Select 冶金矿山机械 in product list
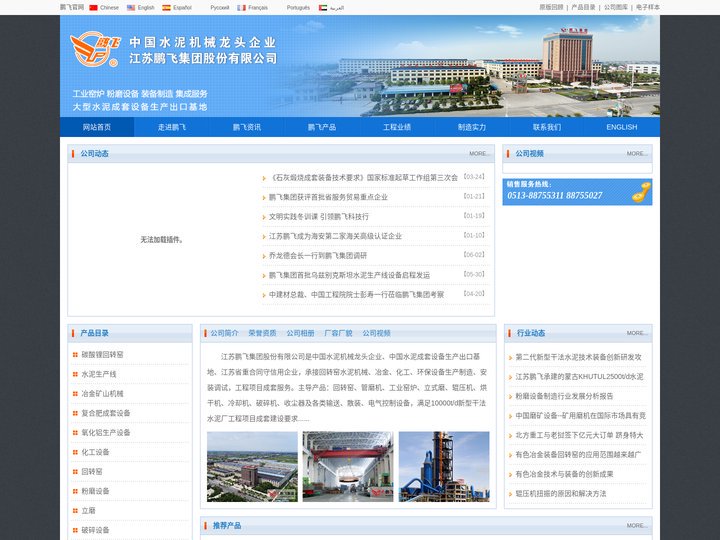720x540 pixels. (x=102, y=394)
